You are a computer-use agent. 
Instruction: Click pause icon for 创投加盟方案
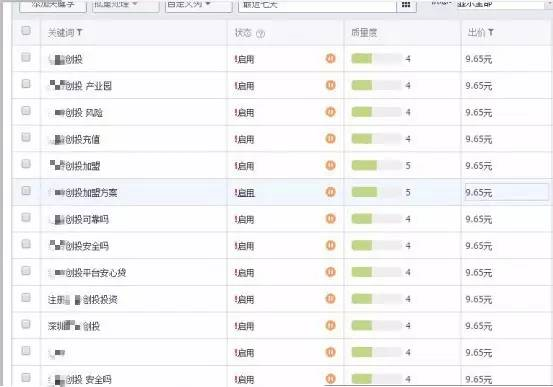(x=330, y=192)
